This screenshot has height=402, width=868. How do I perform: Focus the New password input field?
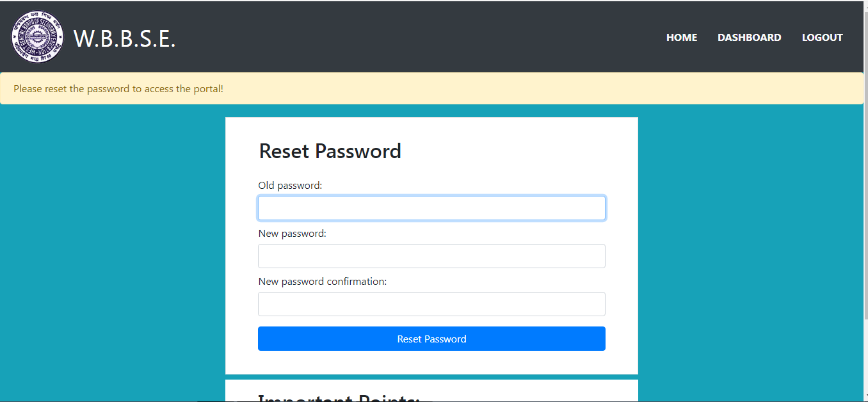pyautogui.click(x=431, y=256)
